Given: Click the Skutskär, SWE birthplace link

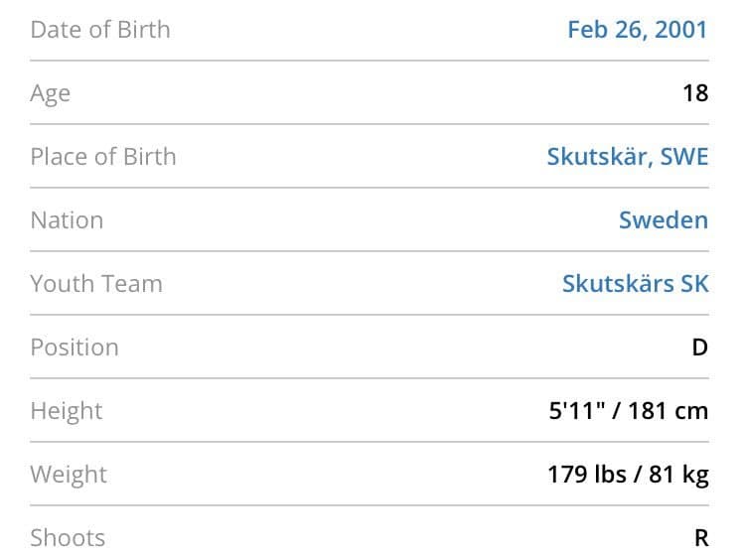Looking at the screenshot, I should click(x=627, y=157).
